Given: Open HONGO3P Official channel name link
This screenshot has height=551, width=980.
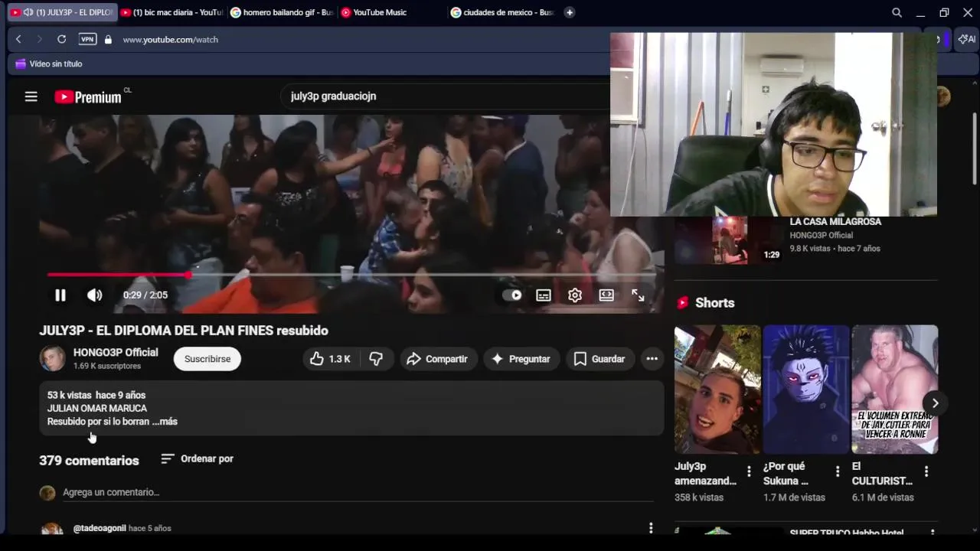Looking at the screenshot, I should (x=116, y=353).
